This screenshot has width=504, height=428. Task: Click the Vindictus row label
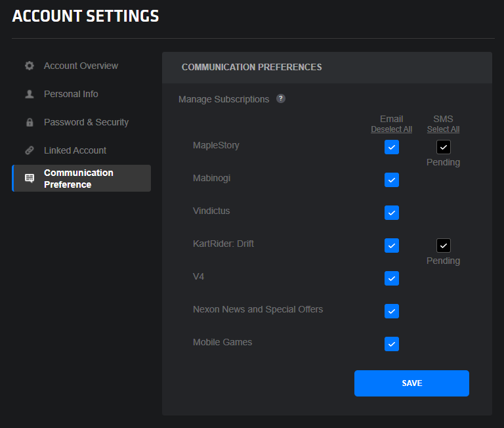tap(211, 211)
